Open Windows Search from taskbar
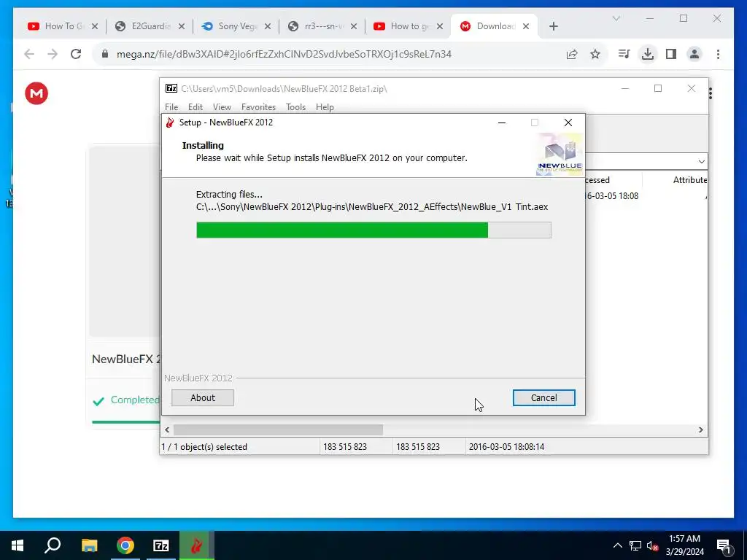Screen dimensions: 747x560 [x=53, y=545]
